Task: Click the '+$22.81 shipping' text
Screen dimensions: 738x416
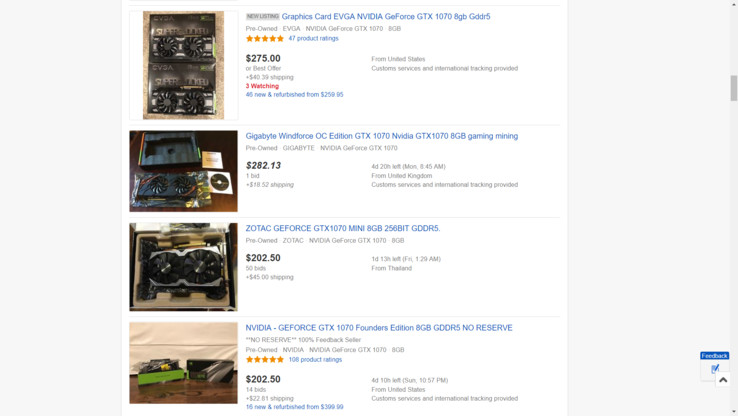Action: [x=270, y=399]
